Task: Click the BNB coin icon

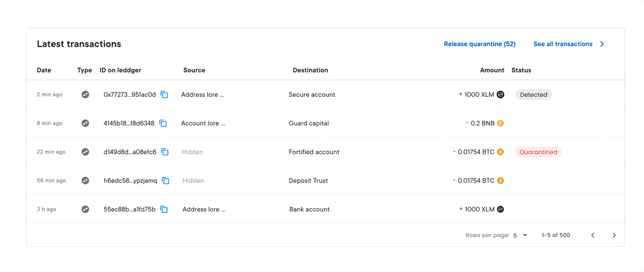Action: coord(500,123)
